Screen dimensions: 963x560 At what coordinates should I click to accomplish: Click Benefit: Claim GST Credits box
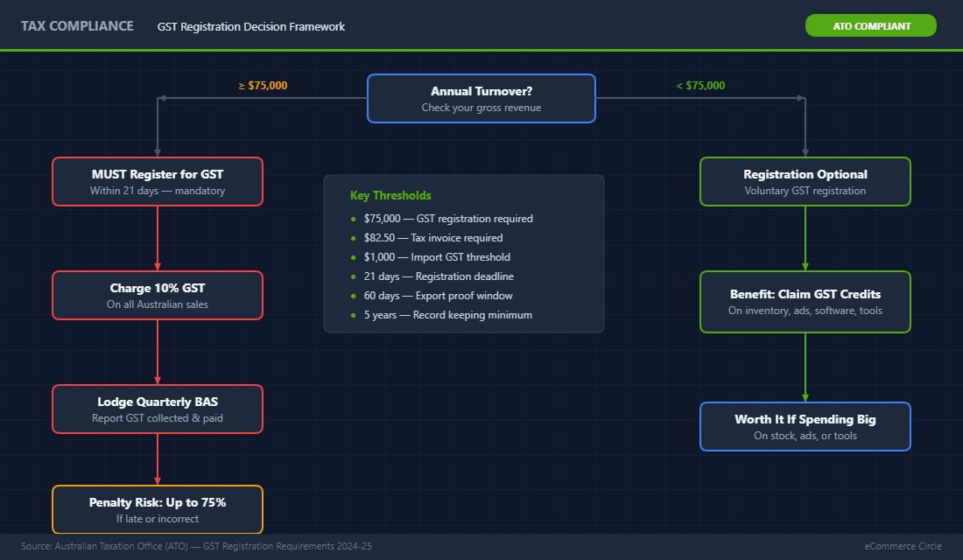coord(805,302)
